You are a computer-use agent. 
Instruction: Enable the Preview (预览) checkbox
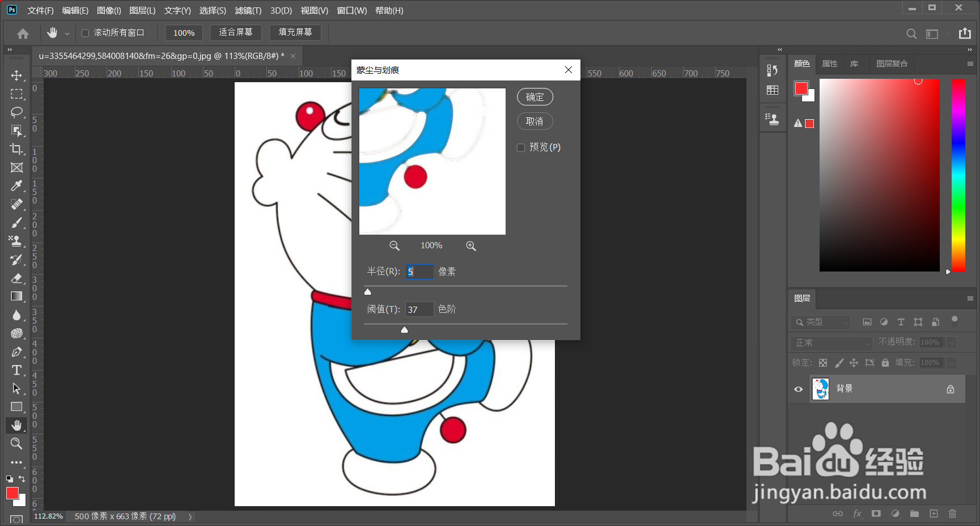pos(521,147)
